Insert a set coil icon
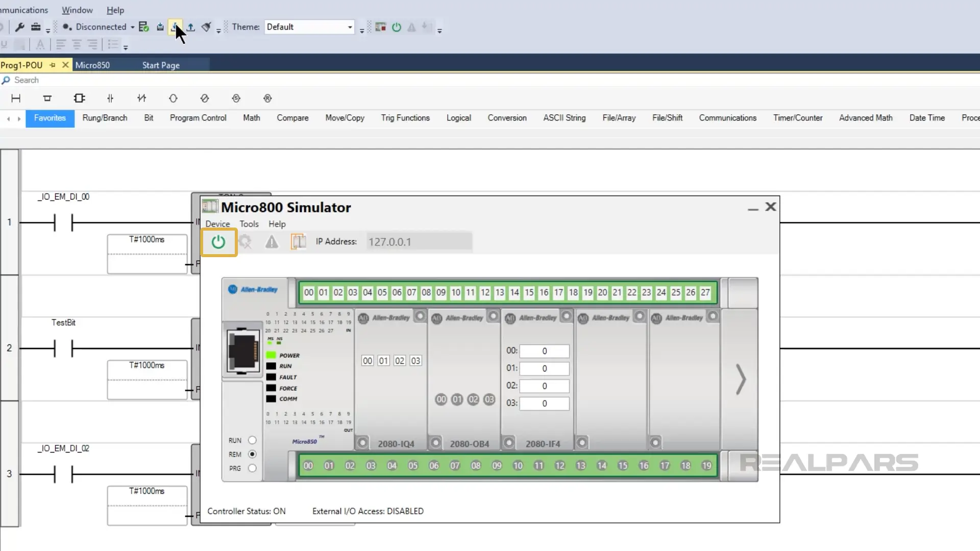Viewport: 980px width, 551px height. point(236,98)
